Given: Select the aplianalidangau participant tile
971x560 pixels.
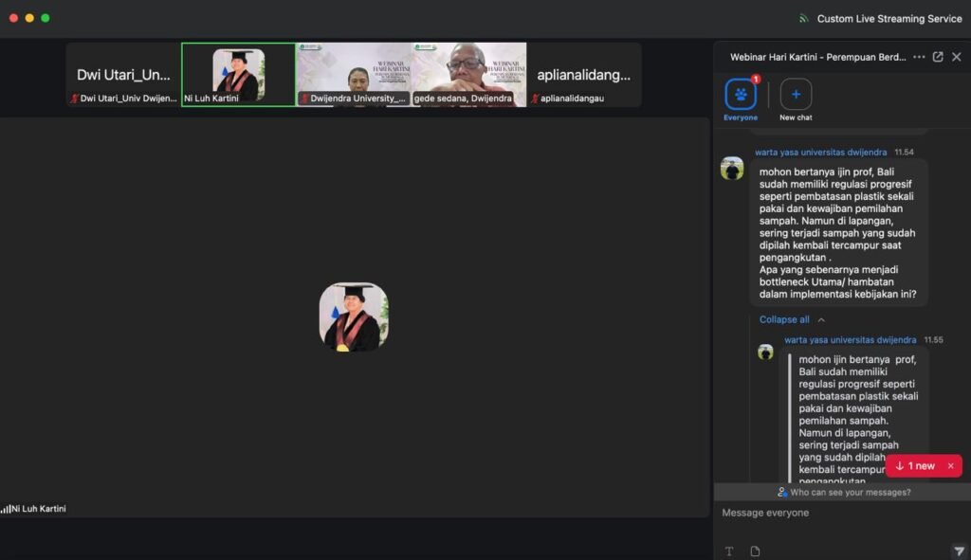Looking at the screenshot, I should pyautogui.click(x=584, y=74).
